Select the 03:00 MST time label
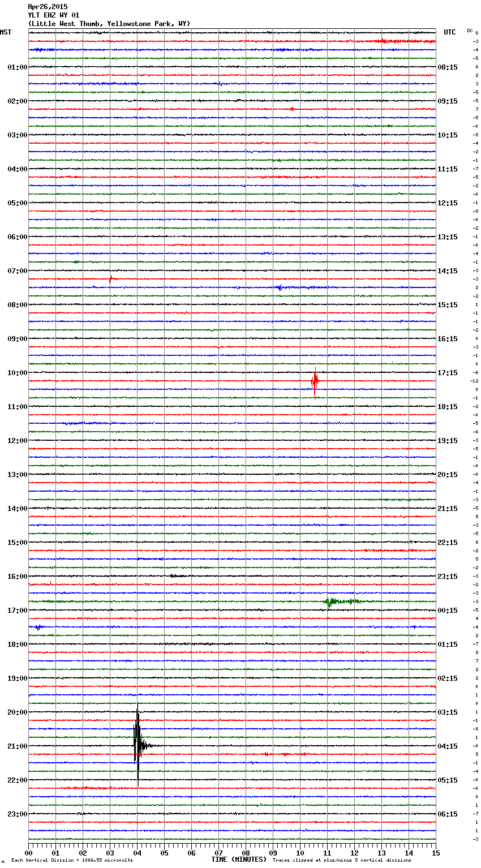 point(18,135)
